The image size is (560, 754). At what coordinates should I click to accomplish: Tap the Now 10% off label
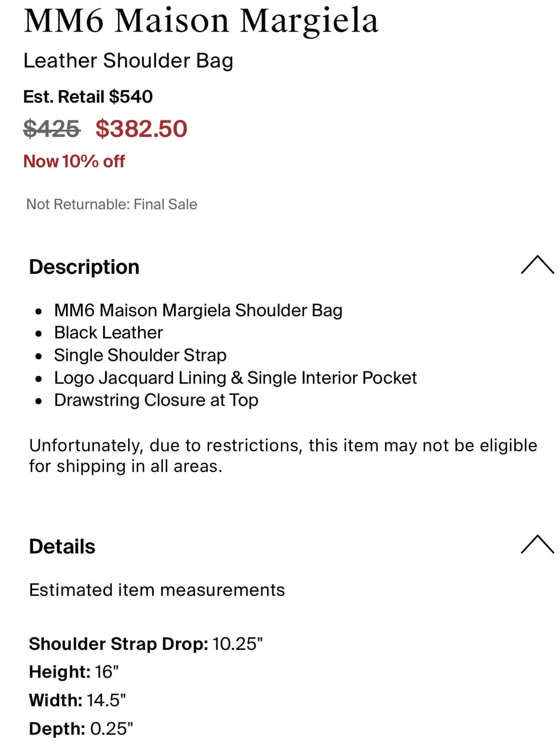(74, 161)
